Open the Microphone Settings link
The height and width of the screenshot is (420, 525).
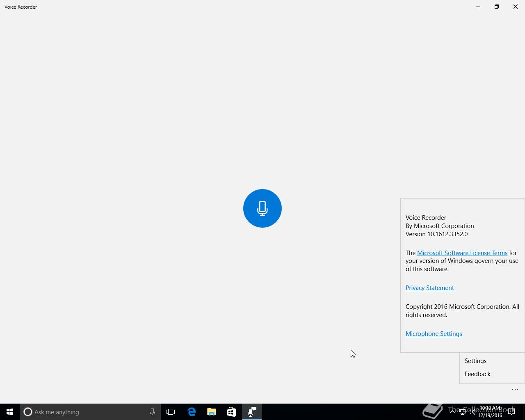coord(434,334)
